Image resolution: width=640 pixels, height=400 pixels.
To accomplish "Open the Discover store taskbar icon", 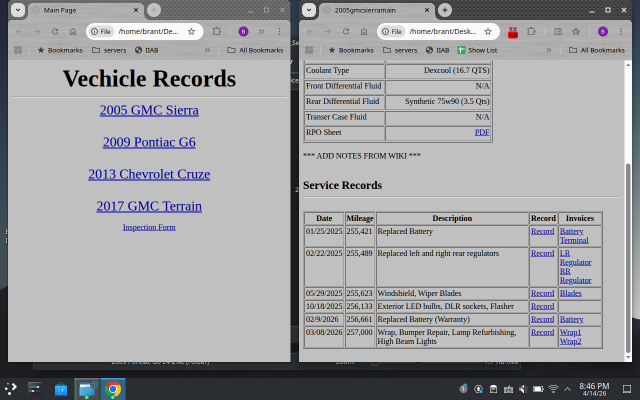I will click(x=61, y=389).
